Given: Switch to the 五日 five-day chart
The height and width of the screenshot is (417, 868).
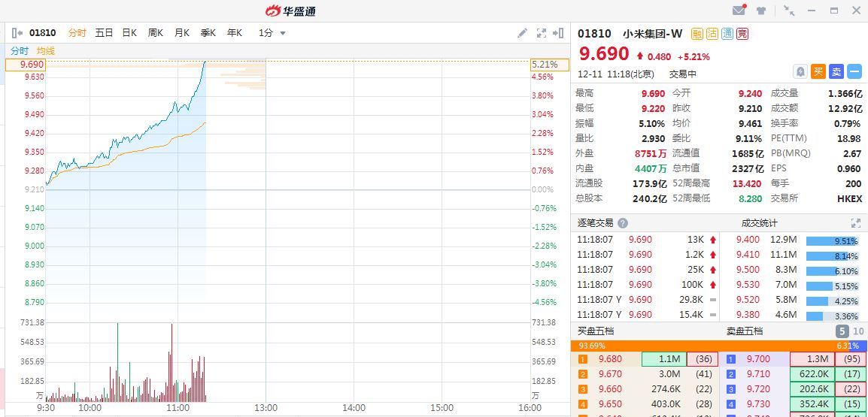Looking at the screenshot, I should click(x=104, y=33).
